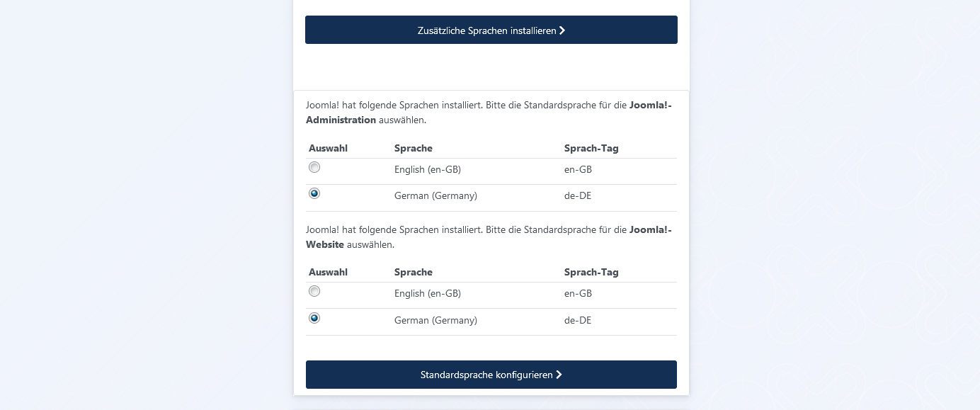Click English (en-GB) text in Website table

pos(428,294)
